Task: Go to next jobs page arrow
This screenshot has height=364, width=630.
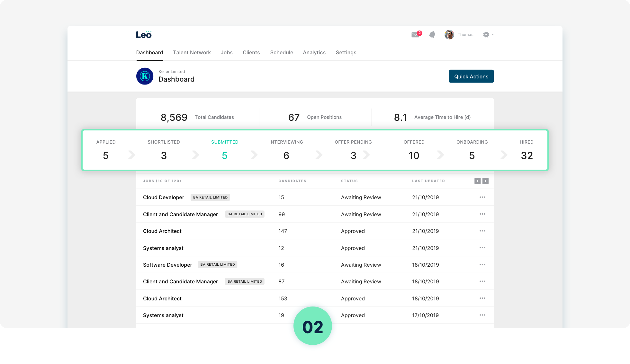Action: click(x=485, y=181)
